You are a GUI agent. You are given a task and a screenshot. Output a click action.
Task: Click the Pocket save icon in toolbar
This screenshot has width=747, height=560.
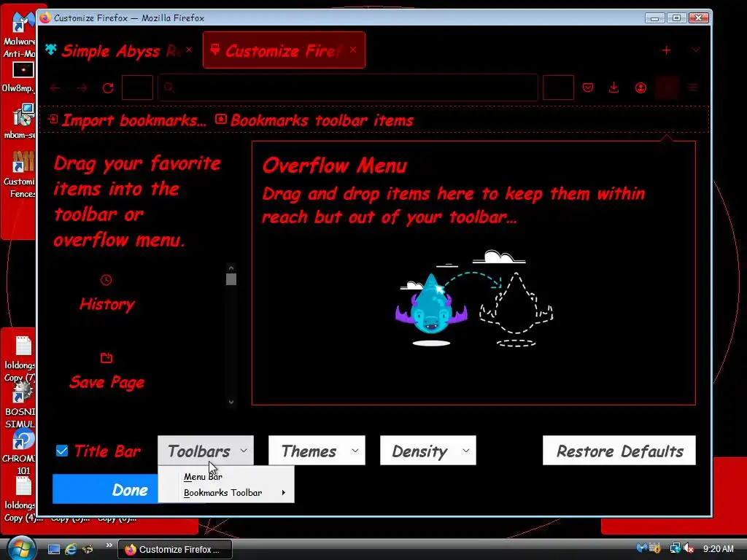588,87
